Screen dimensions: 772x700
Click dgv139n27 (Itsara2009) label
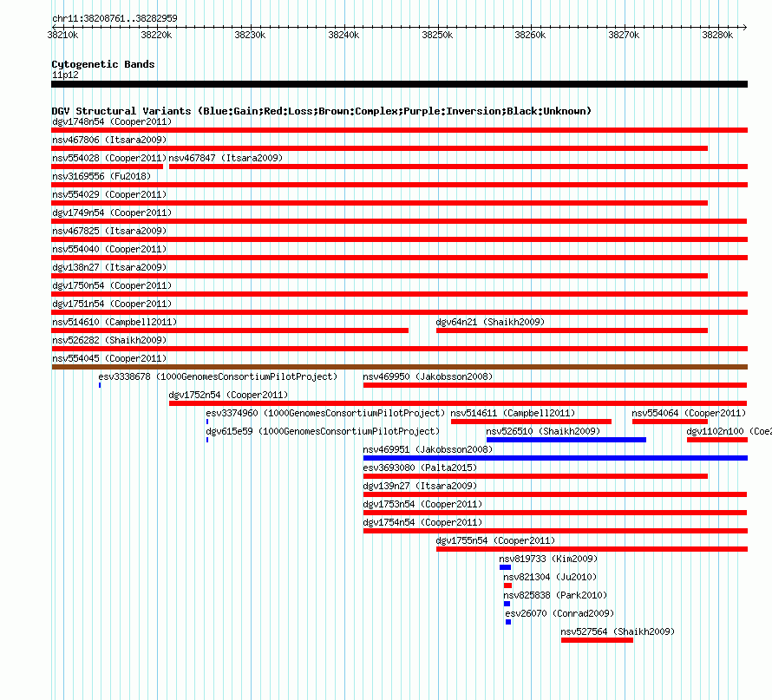420,486
